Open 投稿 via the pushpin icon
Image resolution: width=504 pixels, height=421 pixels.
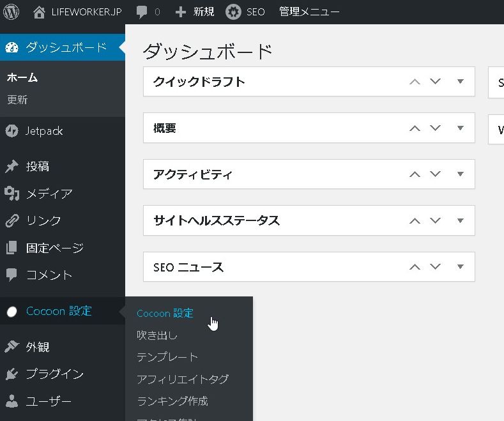[x=11, y=167]
